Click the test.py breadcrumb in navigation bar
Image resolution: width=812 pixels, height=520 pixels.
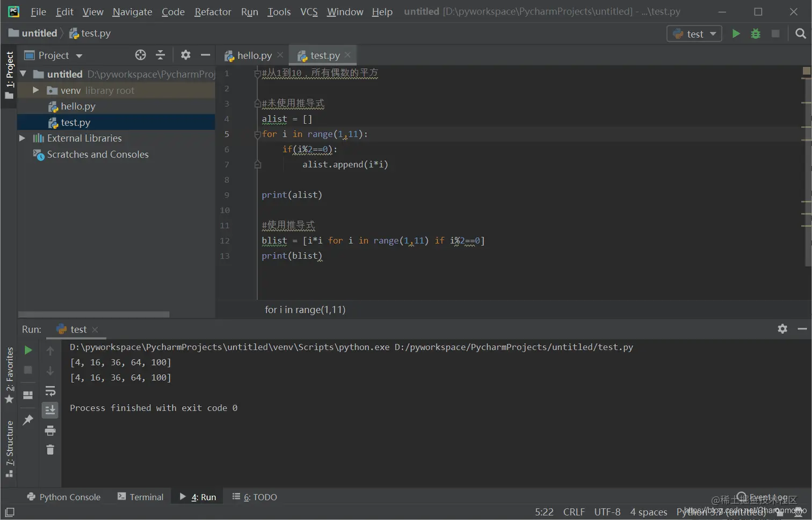90,33
